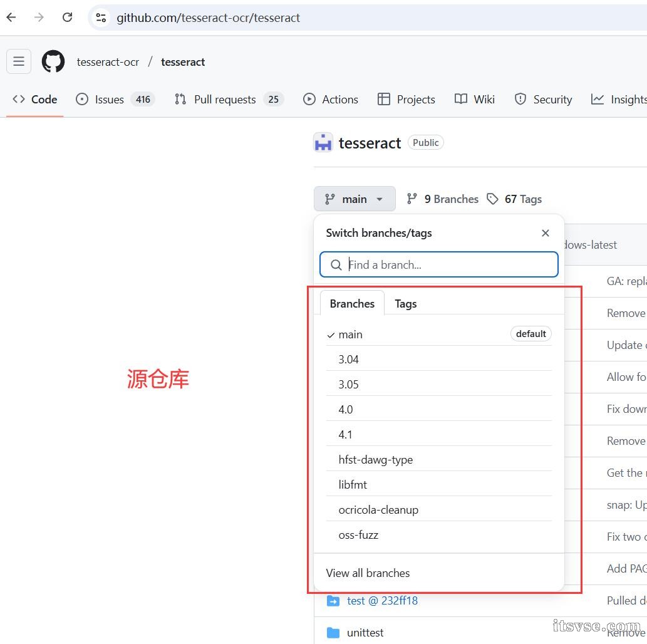Open the Security tab
The image size is (647, 644).
tap(544, 100)
